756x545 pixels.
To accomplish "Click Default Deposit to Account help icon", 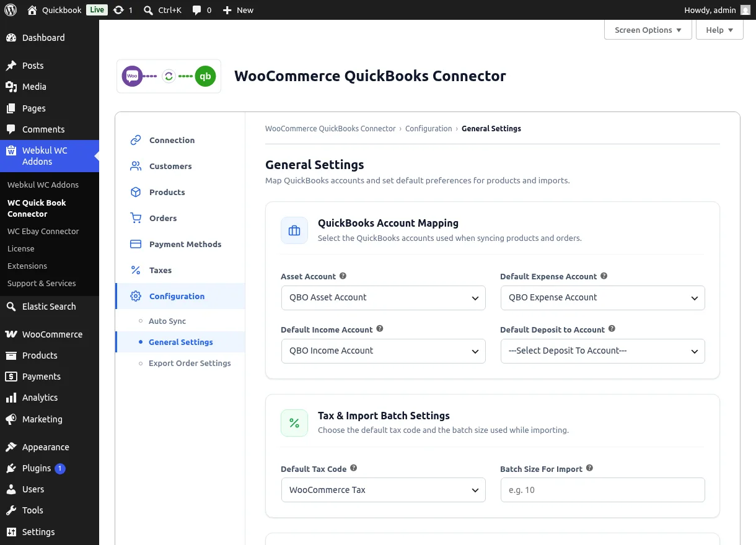I will (612, 329).
